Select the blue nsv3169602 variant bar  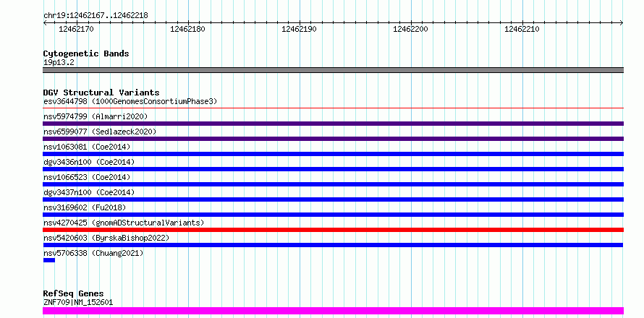pos(333,215)
